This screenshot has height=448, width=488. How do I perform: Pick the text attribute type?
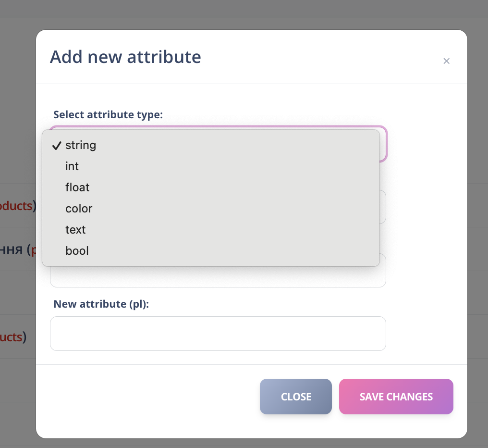tap(75, 230)
